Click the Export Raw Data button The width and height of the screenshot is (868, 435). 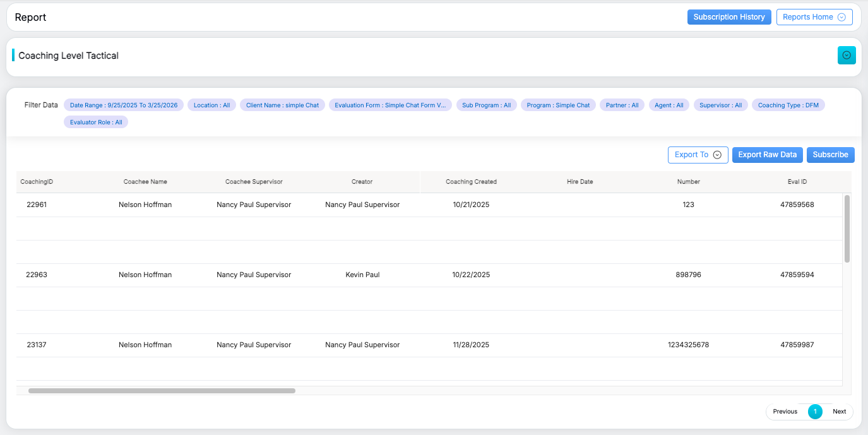767,155
